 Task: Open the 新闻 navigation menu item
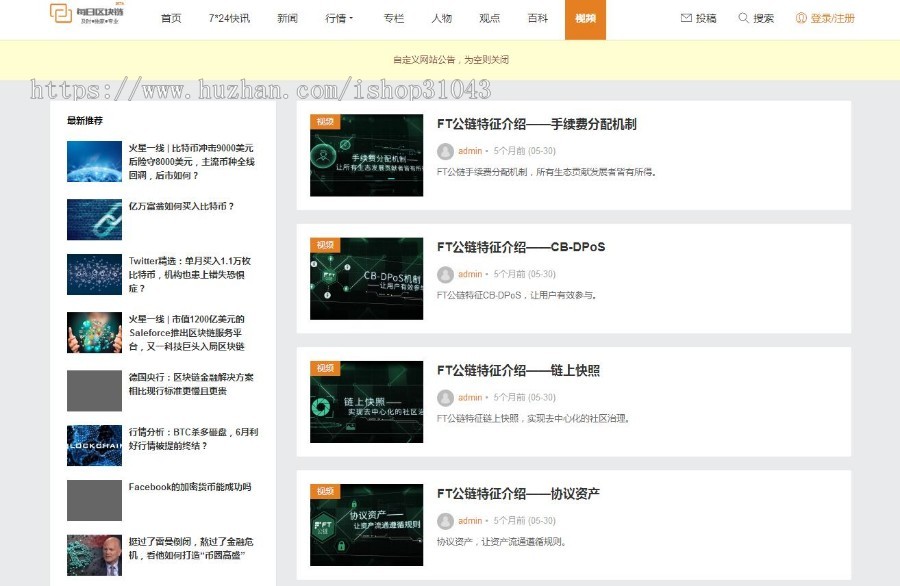288,18
